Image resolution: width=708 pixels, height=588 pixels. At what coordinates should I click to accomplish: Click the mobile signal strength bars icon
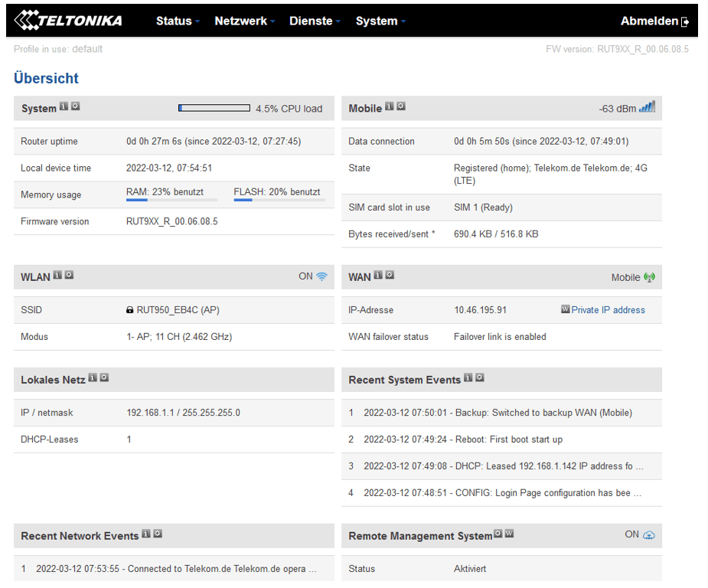[x=647, y=108]
